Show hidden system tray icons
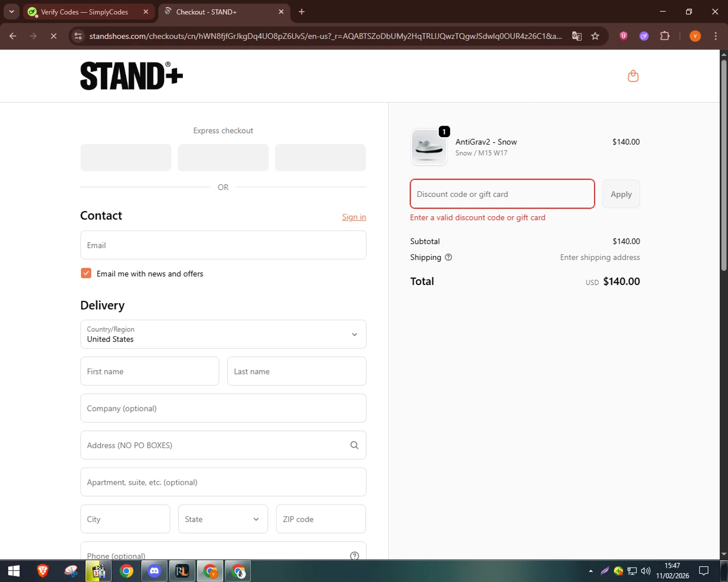The image size is (728, 582). coord(591,571)
